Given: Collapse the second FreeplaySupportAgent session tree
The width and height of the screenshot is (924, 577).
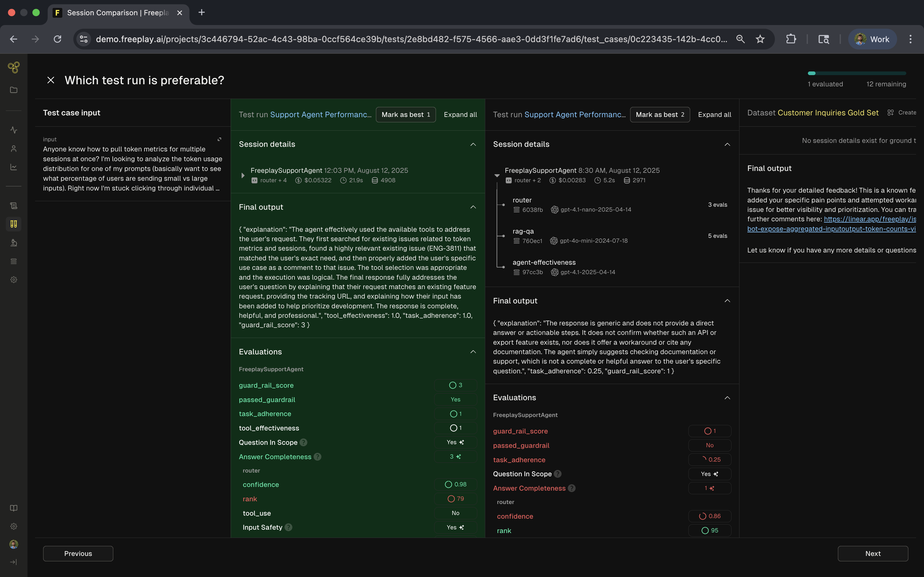Looking at the screenshot, I should click(497, 176).
